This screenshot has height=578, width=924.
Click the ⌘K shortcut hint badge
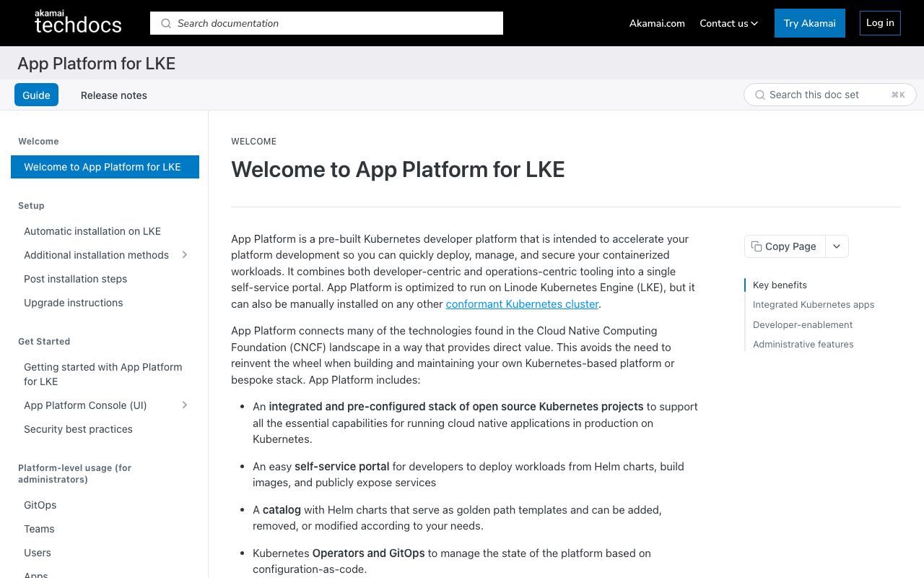tap(898, 95)
